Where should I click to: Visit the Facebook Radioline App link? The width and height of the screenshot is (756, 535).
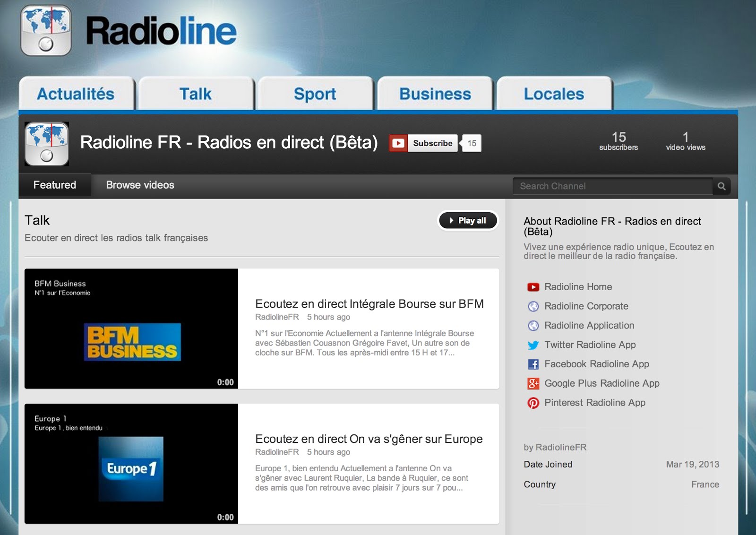pyautogui.click(x=597, y=364)
